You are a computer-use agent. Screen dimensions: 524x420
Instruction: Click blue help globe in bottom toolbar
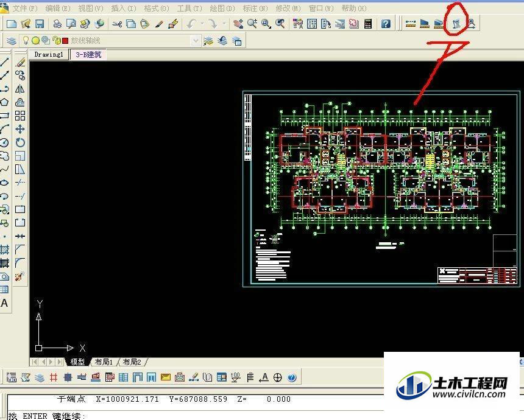tap(292, 377)
